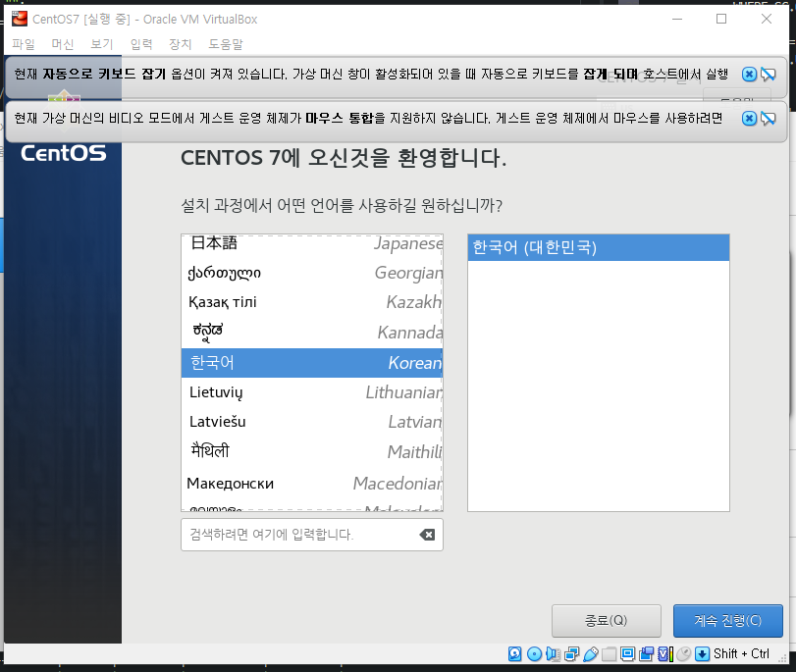Screen dimensions: 796x672
Task: Dismiss the mouse integration notification
Action: click(749, 119)
